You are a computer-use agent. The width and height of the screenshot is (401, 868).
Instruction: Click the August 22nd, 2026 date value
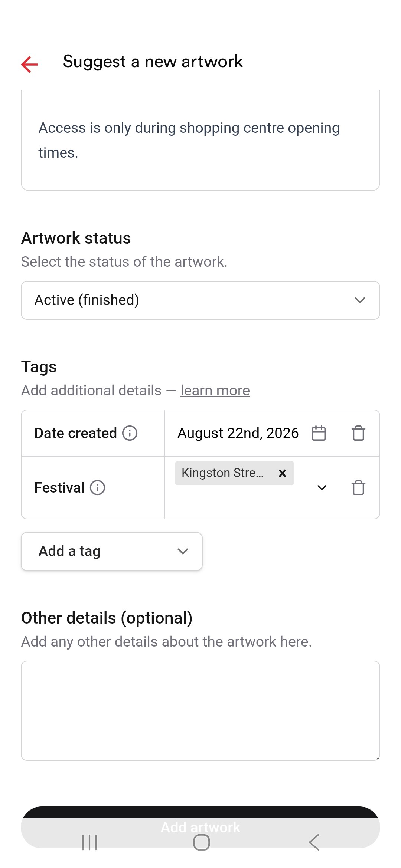click(238, 433)
